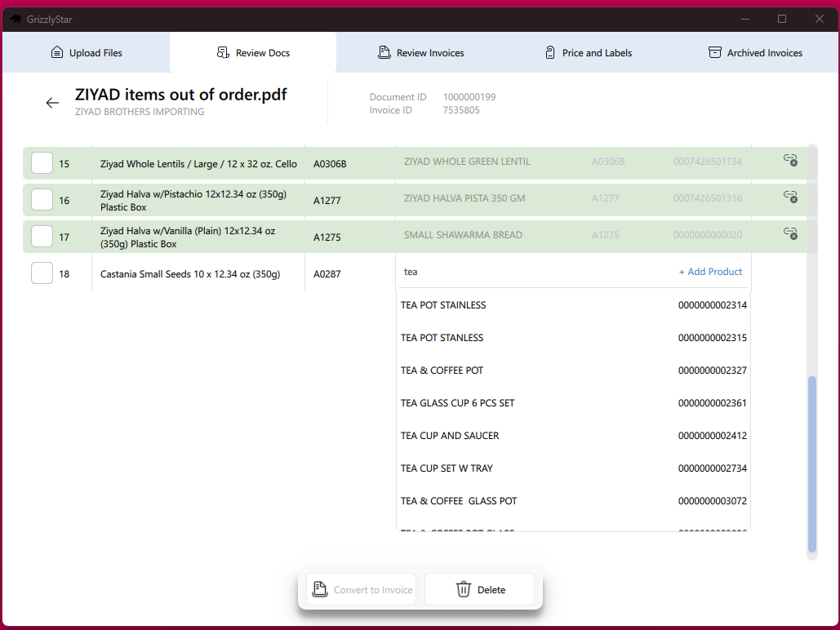840x630 pixels.
Task: Click the Ziyad Halva w/Pistachio description
Action: [x=193, y=201]
